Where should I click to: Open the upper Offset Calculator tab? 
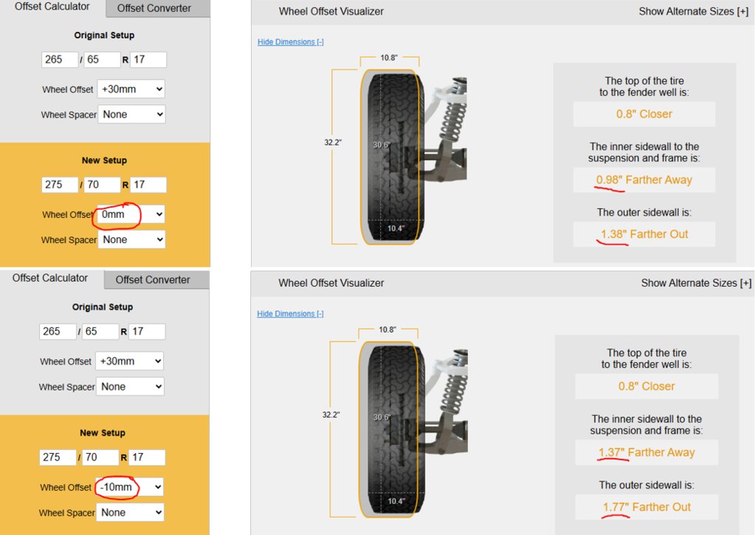pyautogui.click(x=52, y=7)
